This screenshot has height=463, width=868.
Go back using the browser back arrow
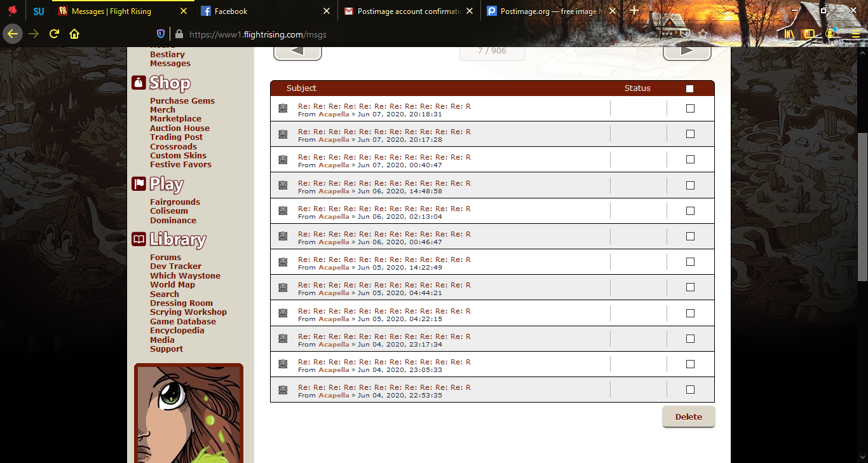[x=13, y=34]
